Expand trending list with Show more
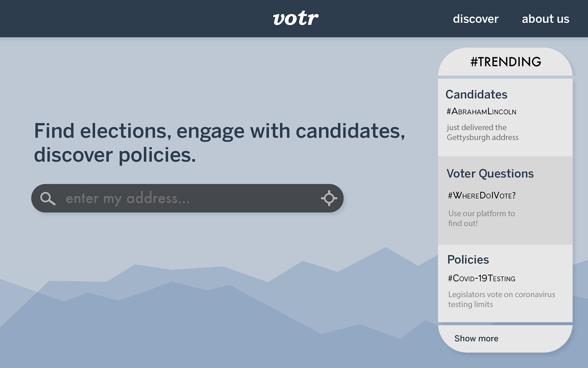The height and width of the screenshot is (368, 588). coord(476,339)
